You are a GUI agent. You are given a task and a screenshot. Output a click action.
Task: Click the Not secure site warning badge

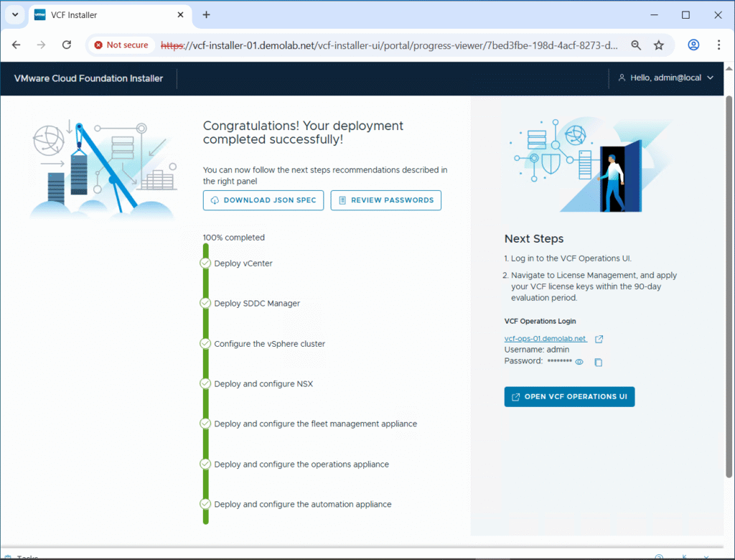(121, 45)
